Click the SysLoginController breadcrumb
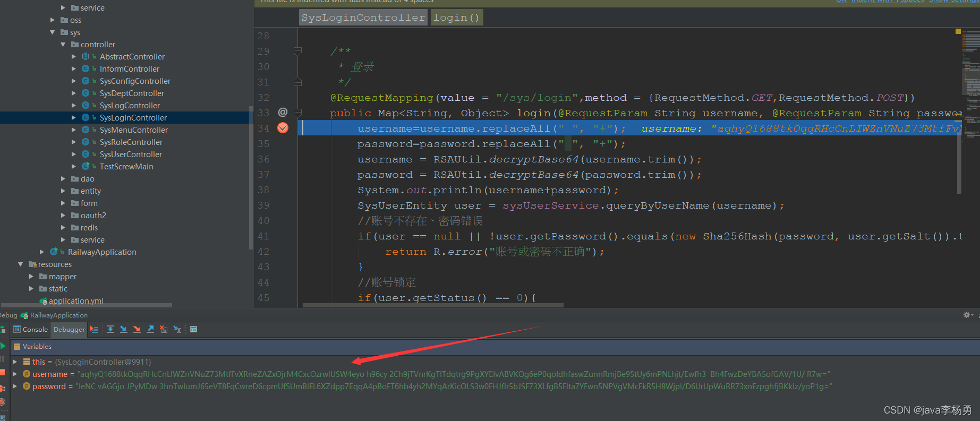The width and height of the screenshot is (980, 421). (363, 18)
